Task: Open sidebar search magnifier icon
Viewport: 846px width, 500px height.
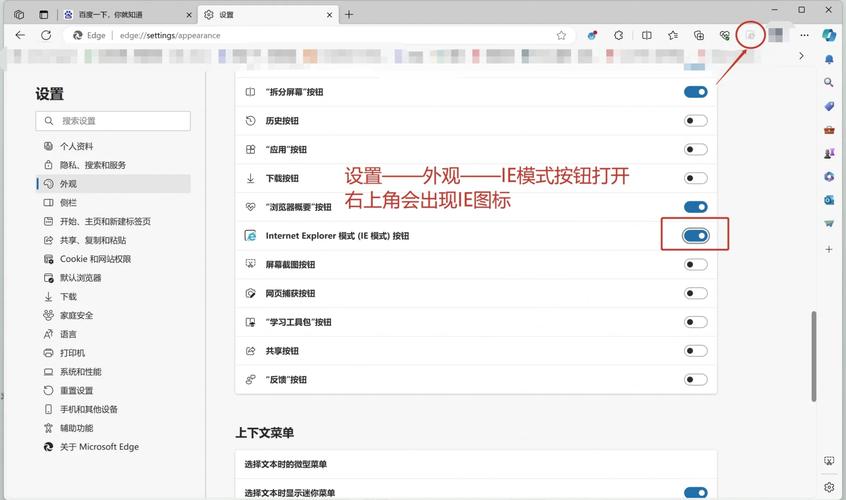Action: point(829,83)
